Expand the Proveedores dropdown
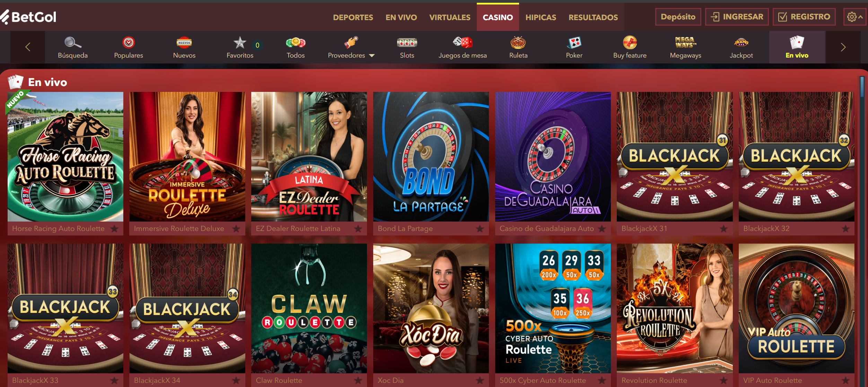Image resolution: width=868 pixels, height=387 pixels. pyautogui.click(x=351, y=55)
